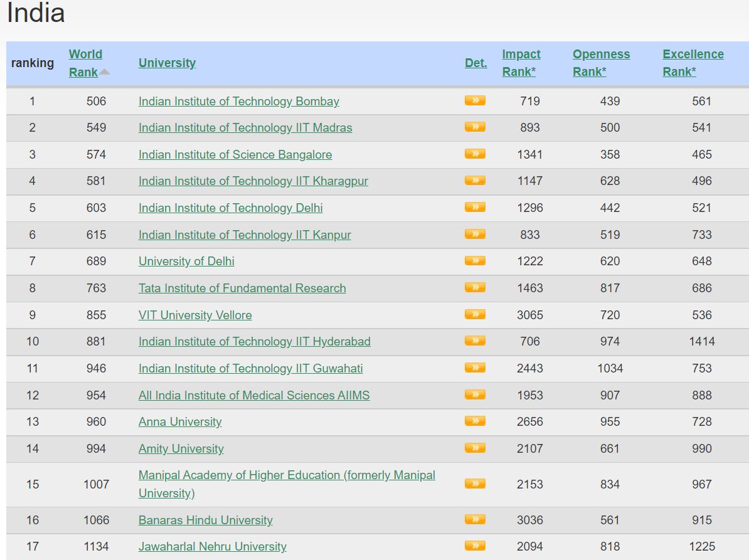
Task: Open details icon for Indian Institute of Science Bangalore
Action: pos(475,154)
